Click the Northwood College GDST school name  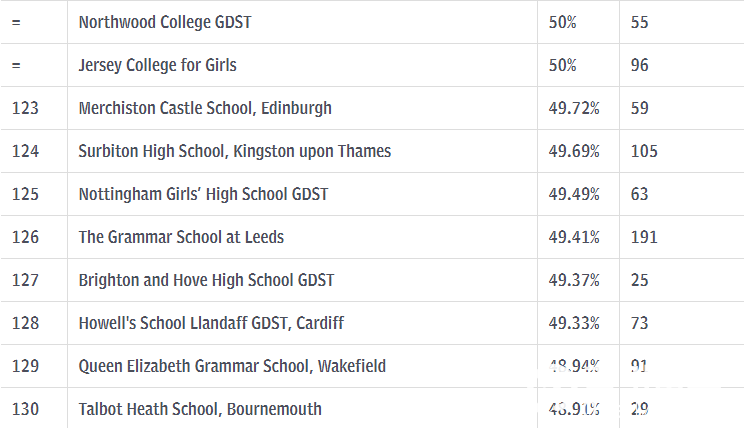click(x=165, y=22)
